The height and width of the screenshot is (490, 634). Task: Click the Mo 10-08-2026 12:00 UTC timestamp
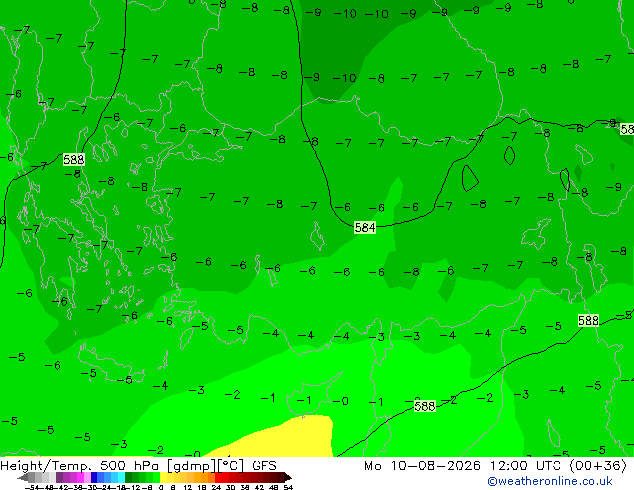495,465
